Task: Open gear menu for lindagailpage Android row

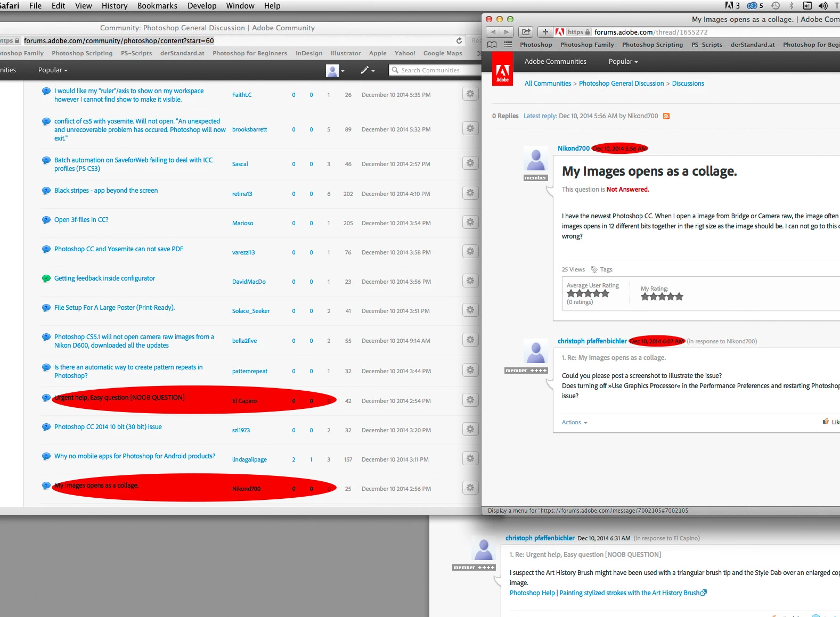Action: tap(470, 459)
